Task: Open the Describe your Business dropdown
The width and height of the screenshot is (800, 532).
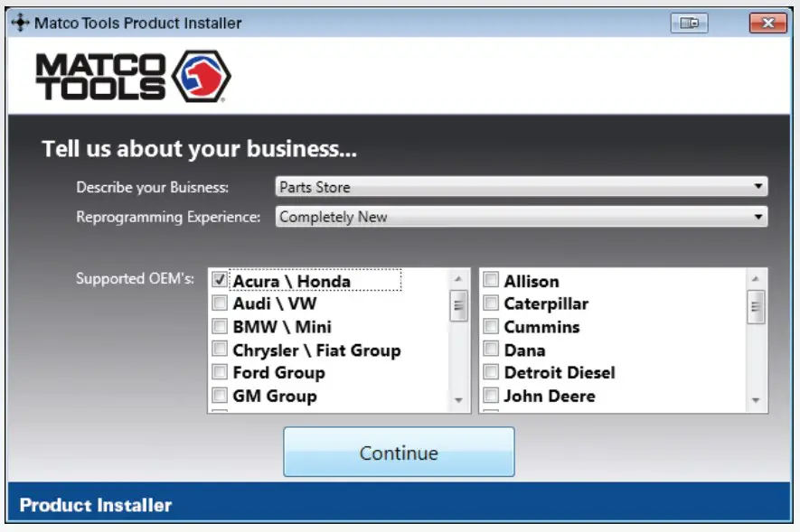Action: point(522,186)
